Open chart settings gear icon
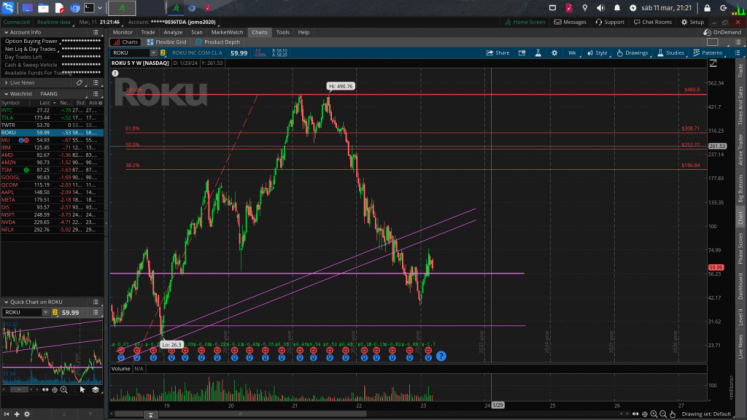 pyautogui.click(x=554, y=53)
